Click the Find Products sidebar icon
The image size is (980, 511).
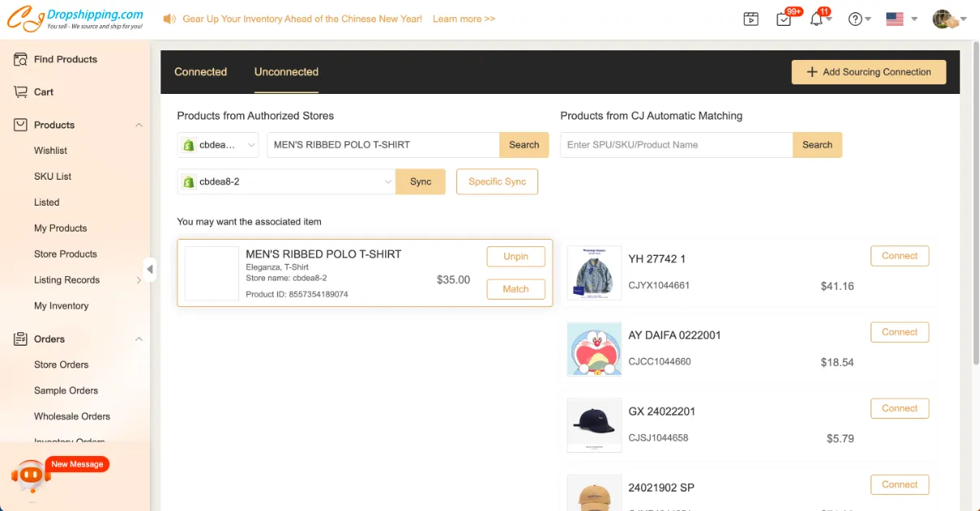pyautogui.click(x=21, y=59)
